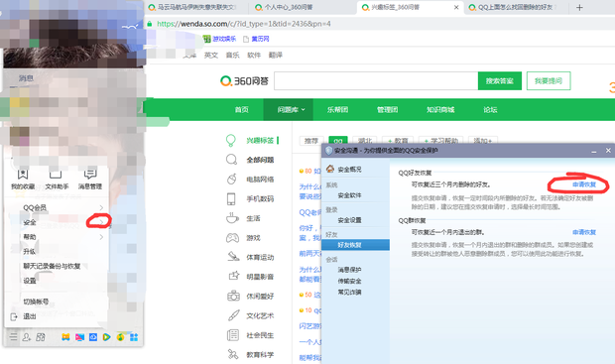
Task: Open 我的收藏 bookmark icon in QQ
Action: (x=23, y=175)
